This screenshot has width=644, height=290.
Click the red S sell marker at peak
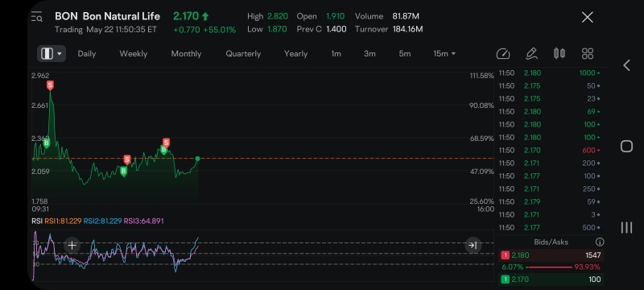[x=50, y=85]
